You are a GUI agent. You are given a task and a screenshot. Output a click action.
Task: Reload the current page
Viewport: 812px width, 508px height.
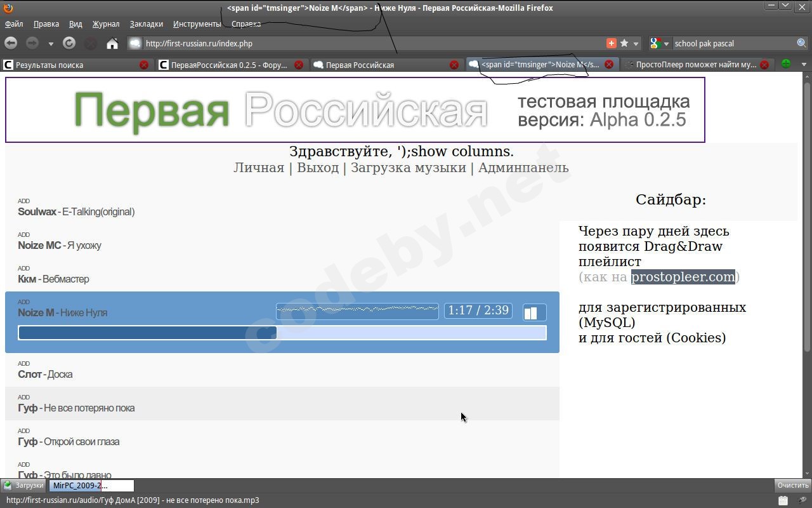click(x=69, y=43)
